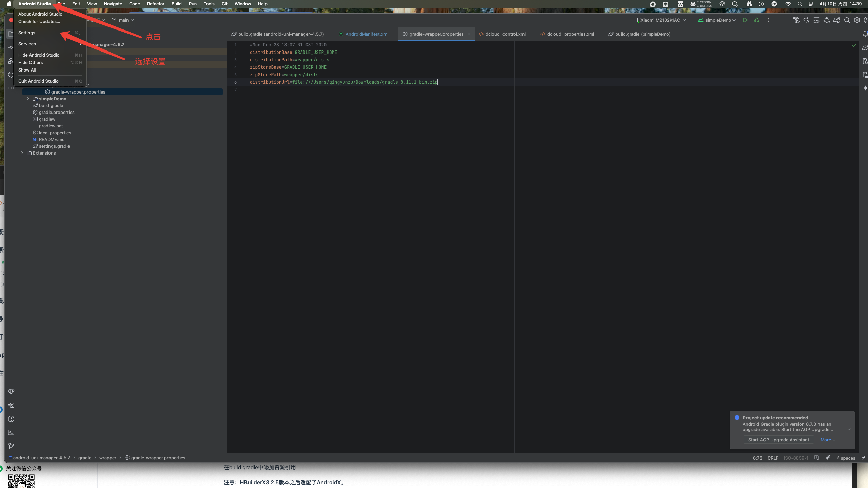Open Logcat tool window cat icon

pos(11,405)
